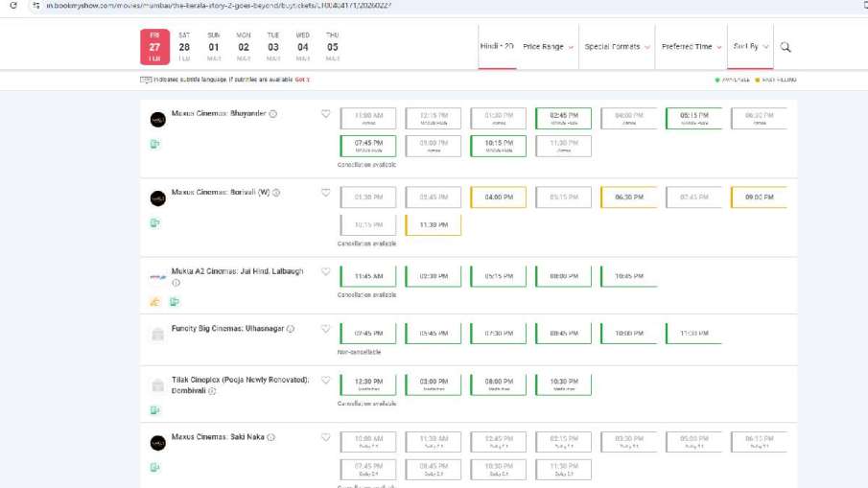
Task: Select 04:00 PM showtime at Maxus Borivali
Action: [498, 198]
